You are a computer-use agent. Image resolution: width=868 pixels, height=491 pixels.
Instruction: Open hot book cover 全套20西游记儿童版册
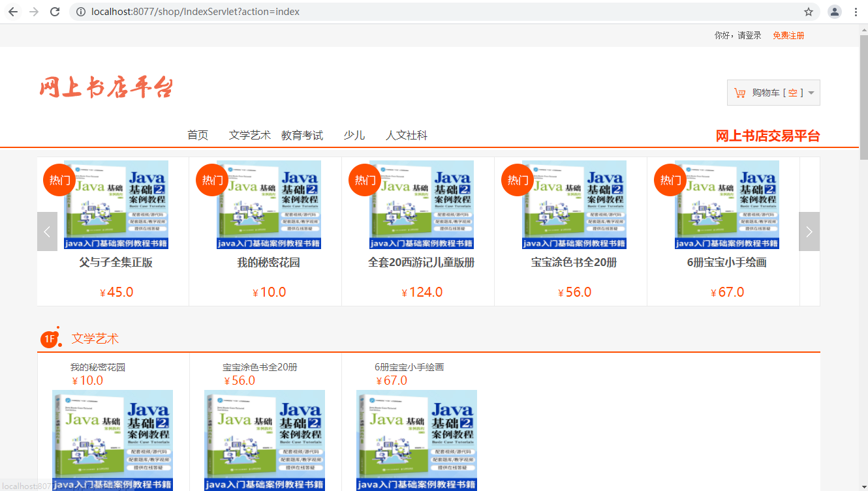(422, 205)
